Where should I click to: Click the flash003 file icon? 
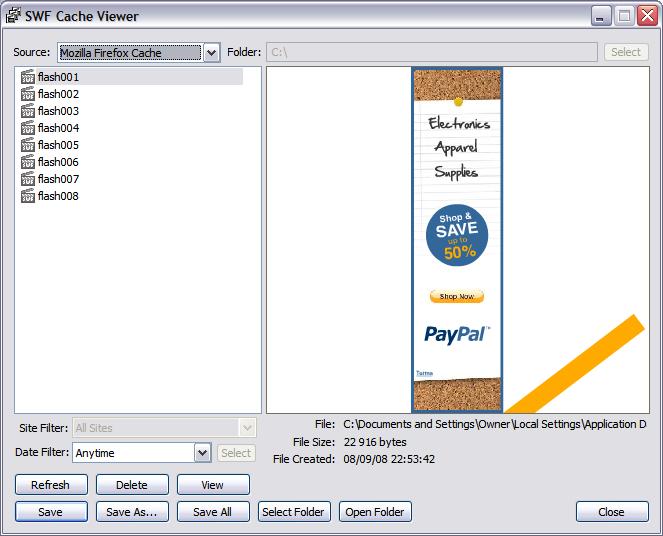(27, 111)
